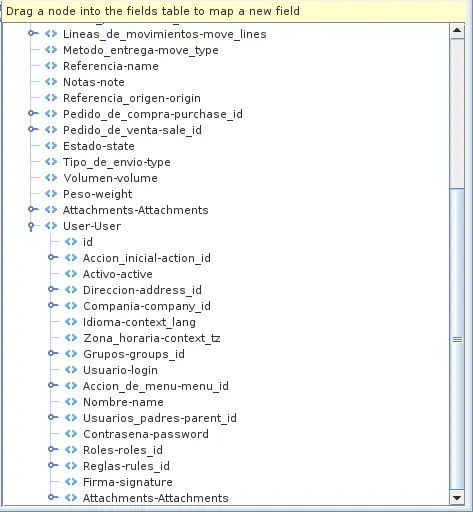The image size is (473, 512).
Task: Expand the Compania-company_id node
Action: [x=52, y=305]
